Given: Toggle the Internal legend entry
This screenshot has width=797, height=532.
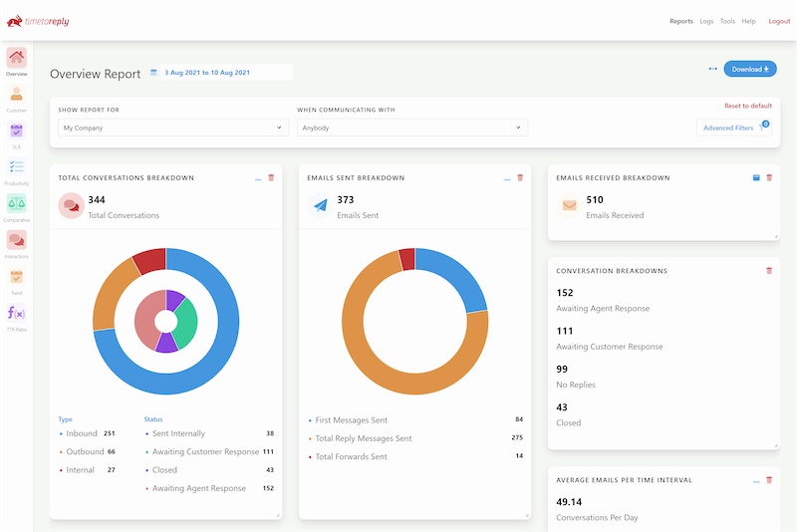Looking at the screenshot, I should click(x=87, y=470).
